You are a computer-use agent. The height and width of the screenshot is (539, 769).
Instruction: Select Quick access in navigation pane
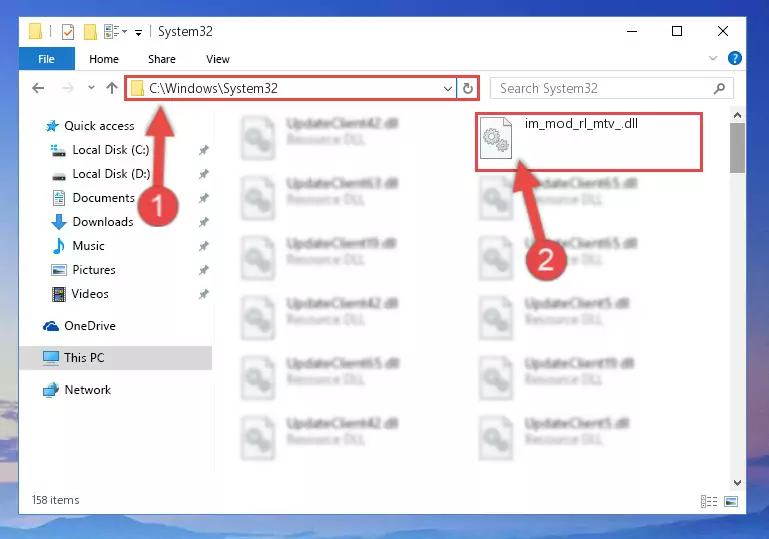click(99, 126)
